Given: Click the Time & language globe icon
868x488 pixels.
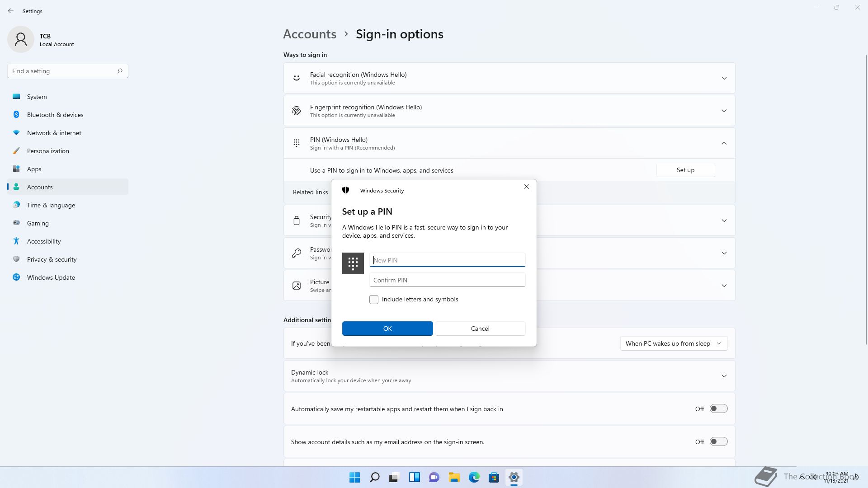Looking at the screenshot, I should (x=16, y=205).
